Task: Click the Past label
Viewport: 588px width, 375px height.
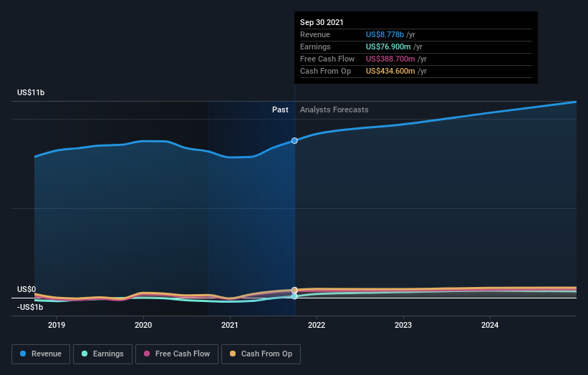Action: (x=280, y=109)
